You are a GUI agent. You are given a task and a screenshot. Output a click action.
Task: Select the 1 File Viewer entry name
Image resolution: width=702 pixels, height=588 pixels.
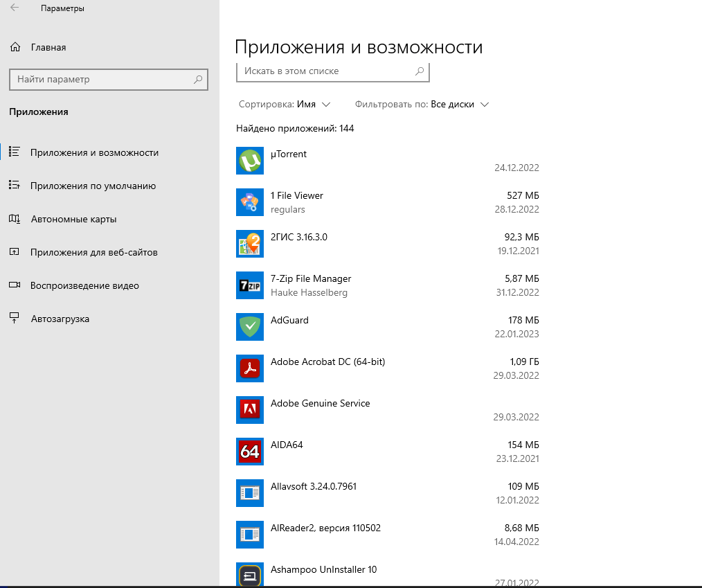pos(297,196)
